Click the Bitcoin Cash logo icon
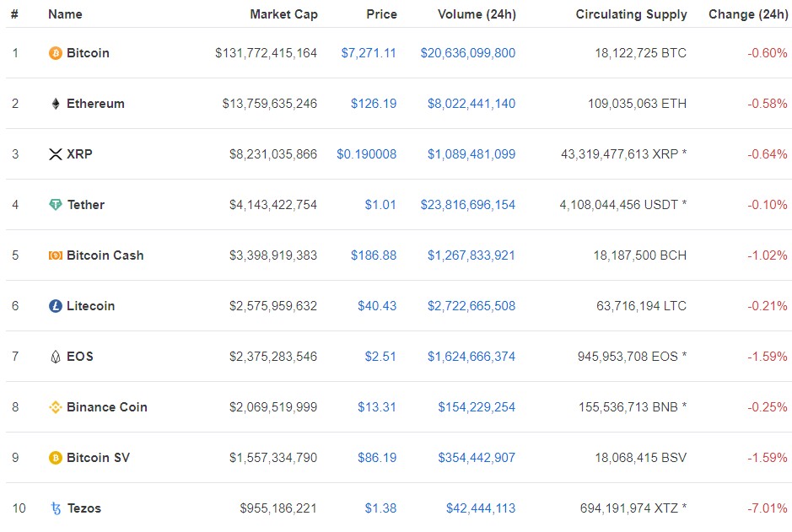Screen dimensions: 792x532 pos(55,255)
